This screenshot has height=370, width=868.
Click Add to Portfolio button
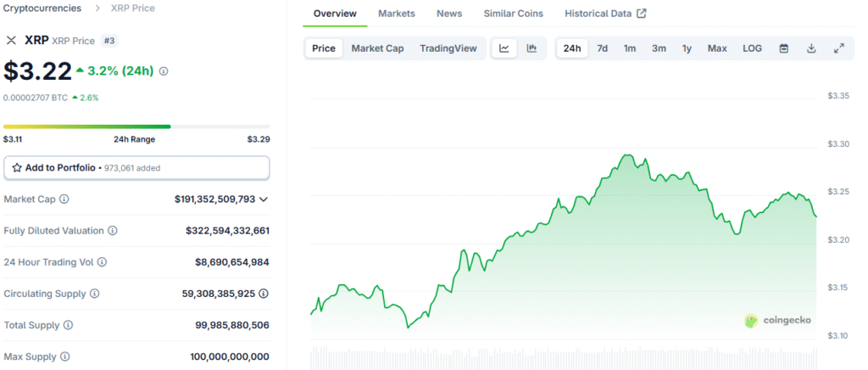136,167
